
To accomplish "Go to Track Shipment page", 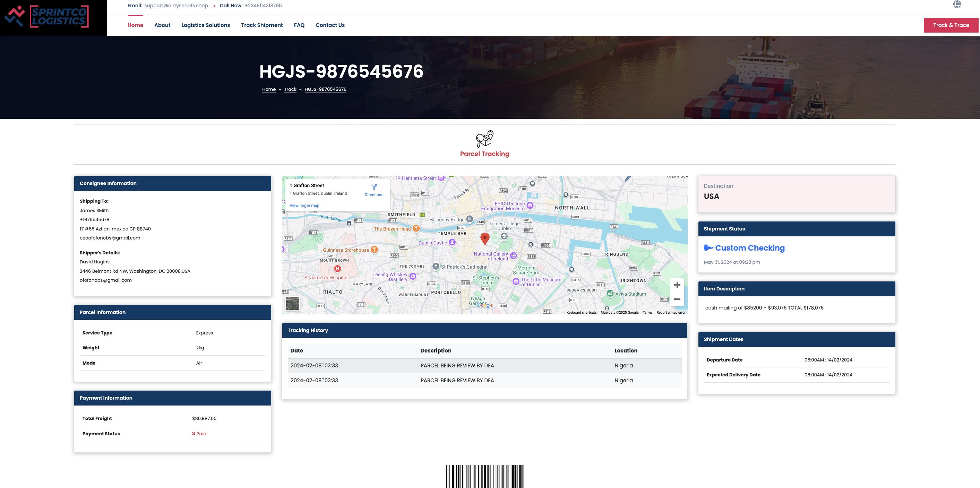I will click(x=262, y=25).
